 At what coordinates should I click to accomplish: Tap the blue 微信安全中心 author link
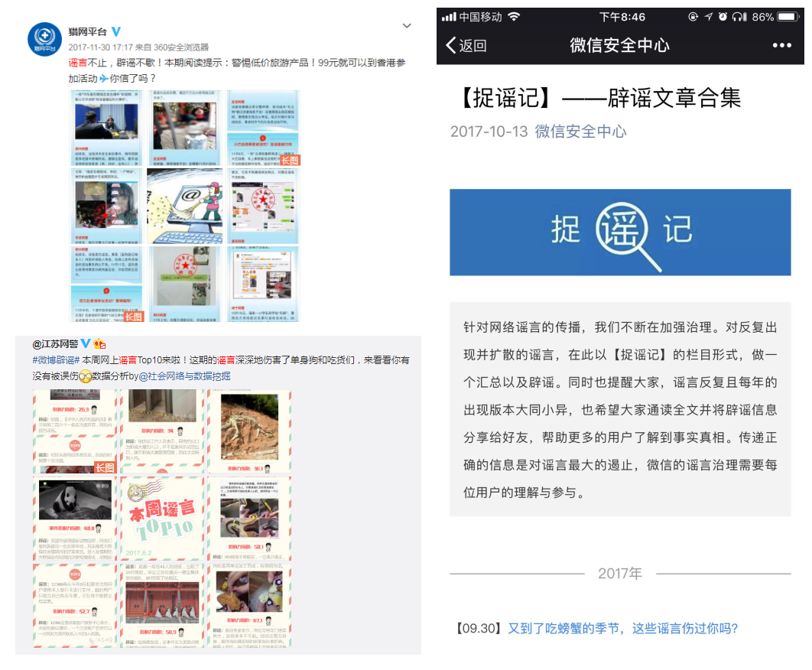(580, 132)
